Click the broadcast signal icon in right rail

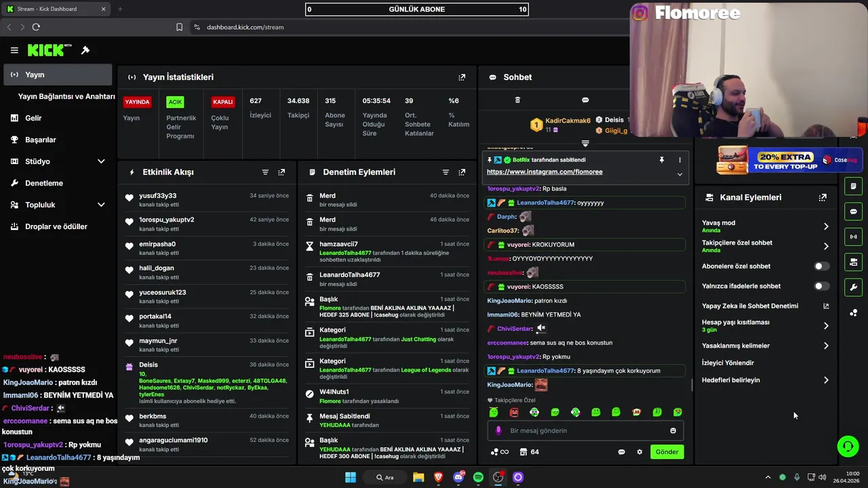tap(853, 237)
